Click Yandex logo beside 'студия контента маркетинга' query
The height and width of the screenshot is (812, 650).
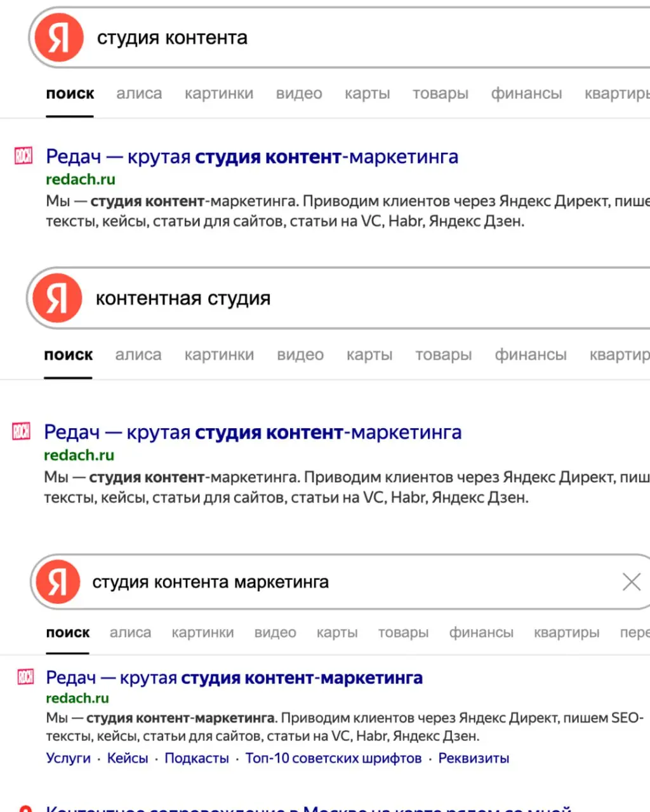coord(58,582)
